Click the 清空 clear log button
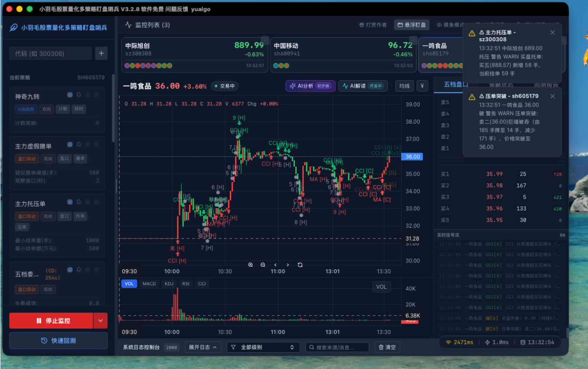This screenshot has width=588, height=369. tap(387, 347)
